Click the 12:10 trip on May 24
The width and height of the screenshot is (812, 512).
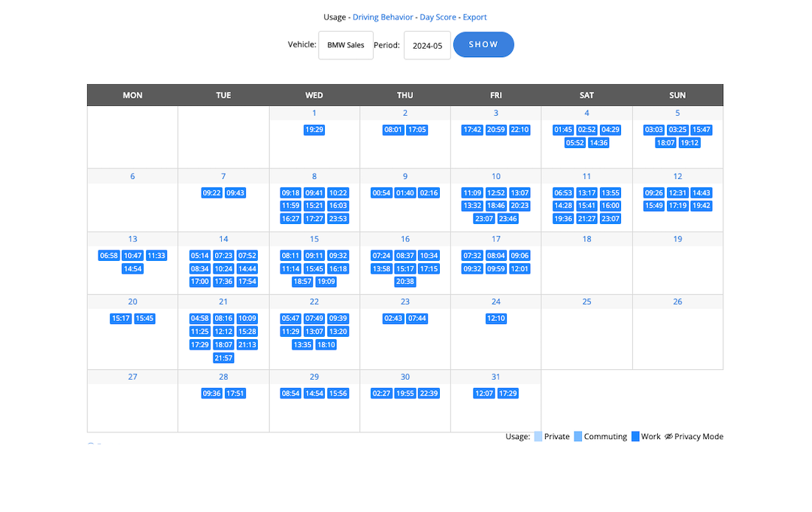pyautogui.click(x=496, y=319)
